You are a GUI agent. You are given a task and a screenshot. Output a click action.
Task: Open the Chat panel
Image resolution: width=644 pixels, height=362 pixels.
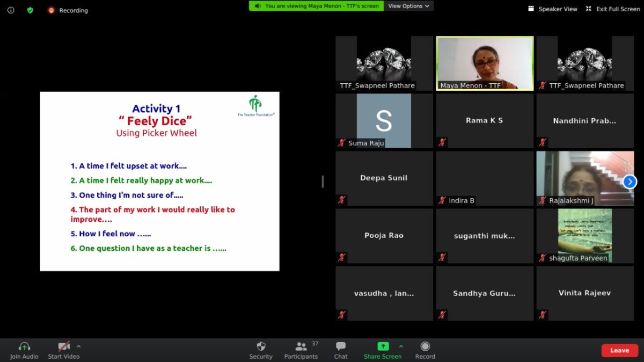tap(341, 346)
